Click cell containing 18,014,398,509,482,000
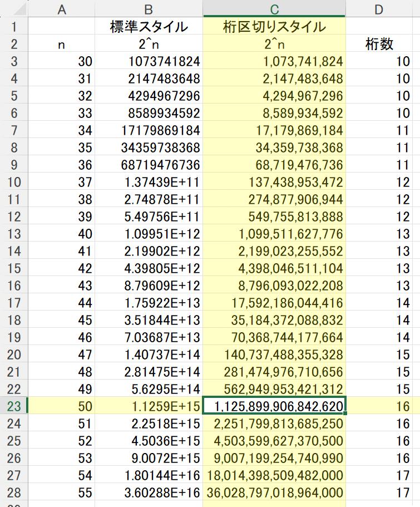 click(274, 475)
